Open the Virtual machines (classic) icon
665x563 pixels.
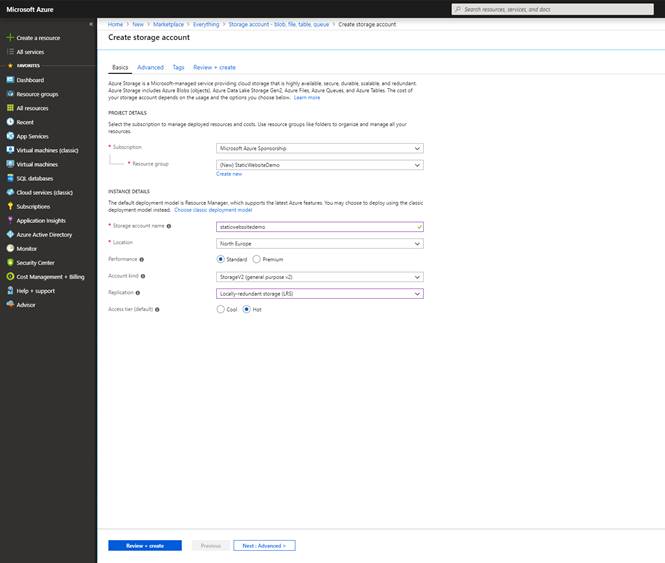10,150
